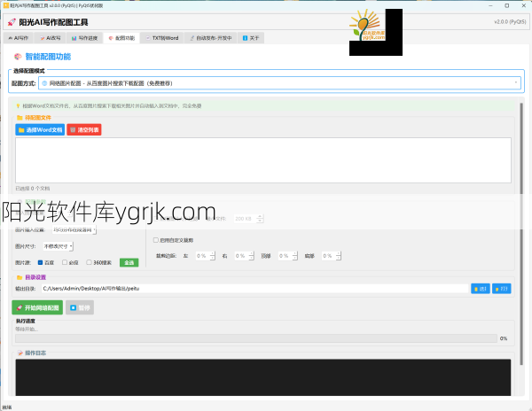Viewport: 532px width, 411px height.
Task: Click the 输出目录 path input field
Action: 255,289
